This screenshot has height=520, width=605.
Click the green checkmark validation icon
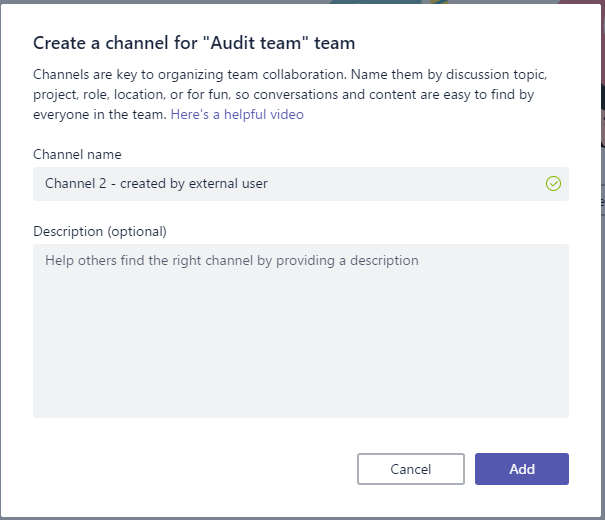pos(553,184)
